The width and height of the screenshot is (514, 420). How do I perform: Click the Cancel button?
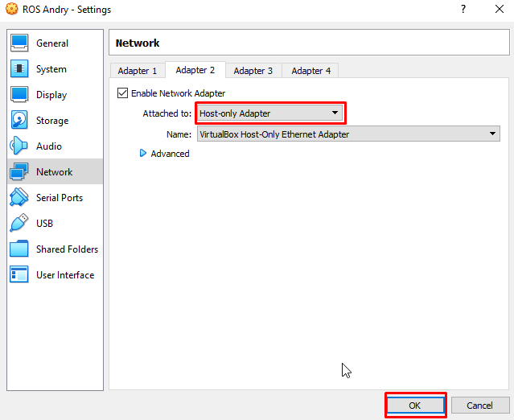[x=479, y=406]
